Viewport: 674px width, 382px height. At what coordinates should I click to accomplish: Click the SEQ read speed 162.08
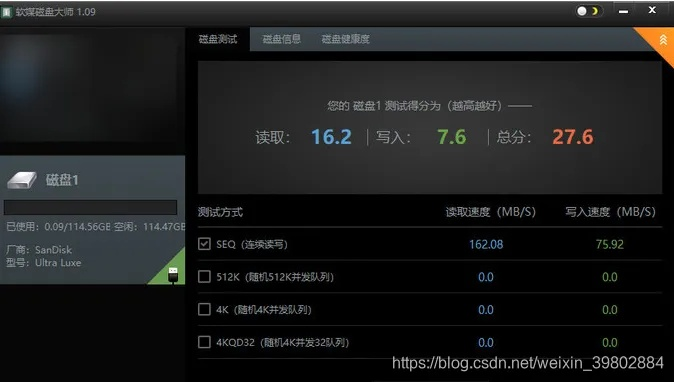click(x=486, y=244)
